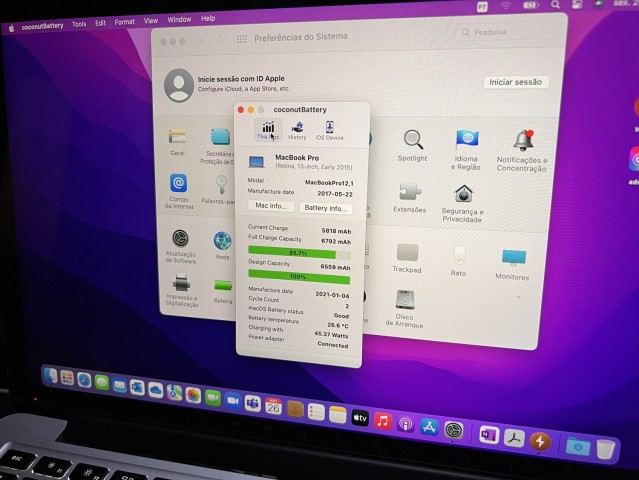Open the Edit menu
The height and width of the screenshot is (480, 639).
(100, 23)
